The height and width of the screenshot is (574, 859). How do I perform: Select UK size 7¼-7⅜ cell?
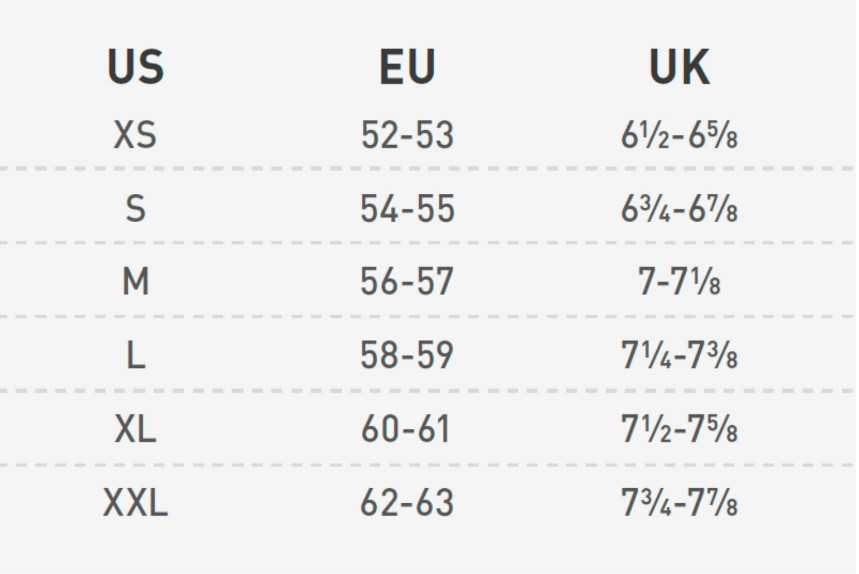coord(679,355)
